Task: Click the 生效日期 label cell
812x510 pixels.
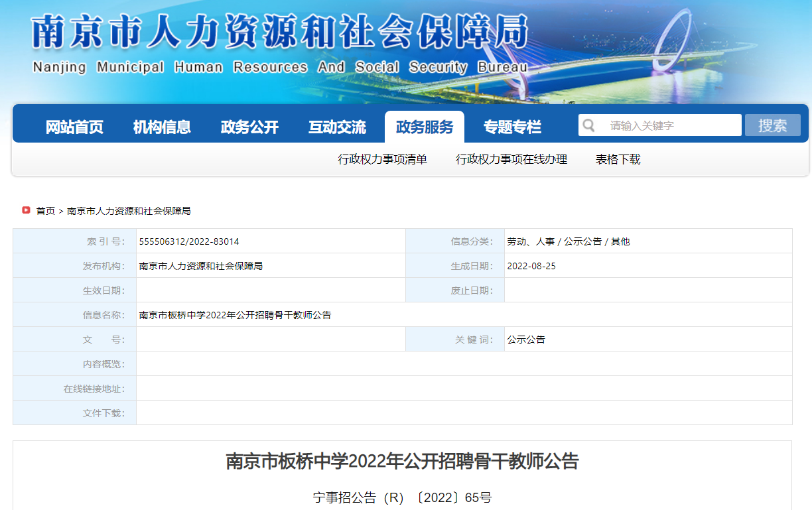Action: 74,290
